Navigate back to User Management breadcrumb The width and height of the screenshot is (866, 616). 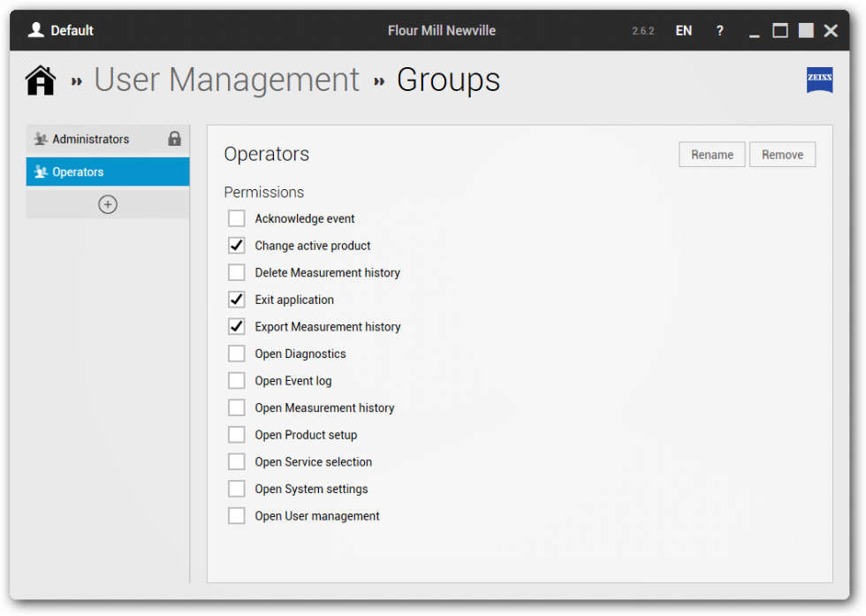click(226, 80)
